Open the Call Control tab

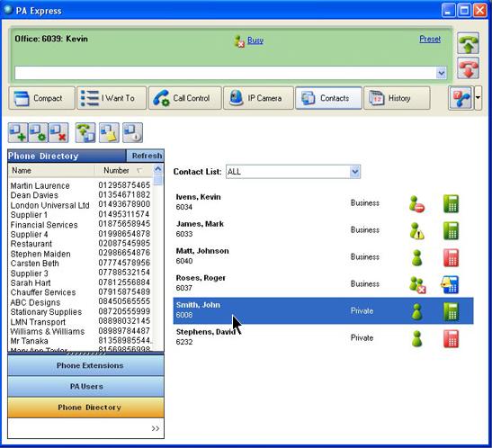coord(184,98)
